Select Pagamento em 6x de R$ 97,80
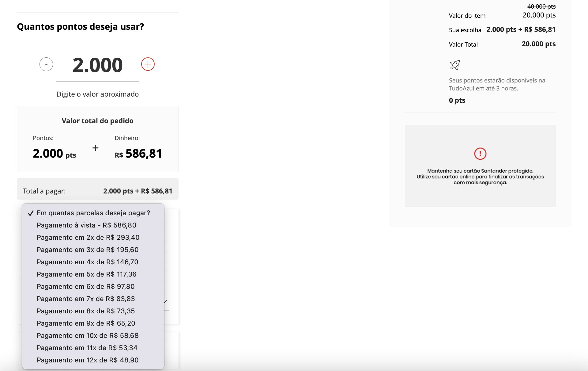Viewport: 588px width, 371px height. point(93,286)
